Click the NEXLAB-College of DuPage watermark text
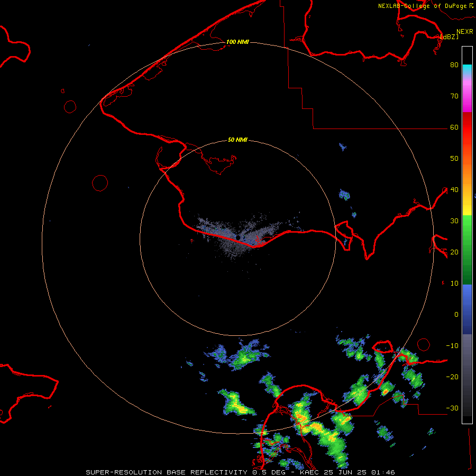Screen dimensions: 476x476 click(x=425, y=6)
